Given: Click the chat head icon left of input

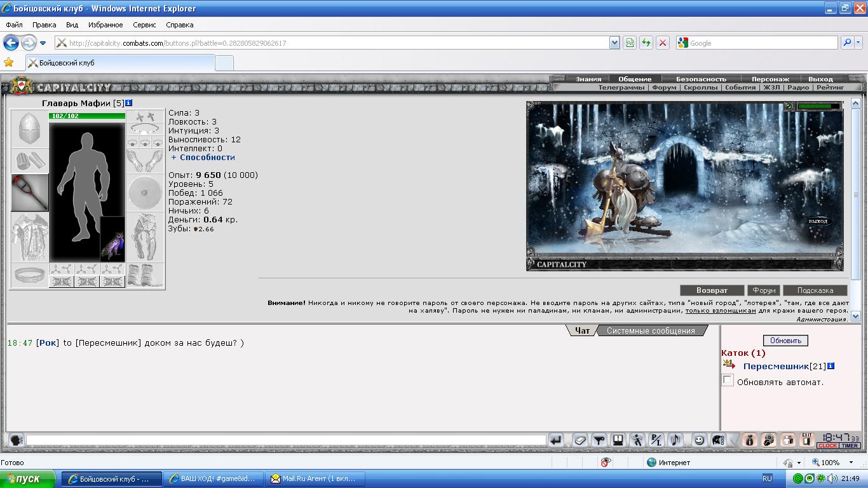Looking at the screenshot, I should pyautogui.click(x=16, y=440).
